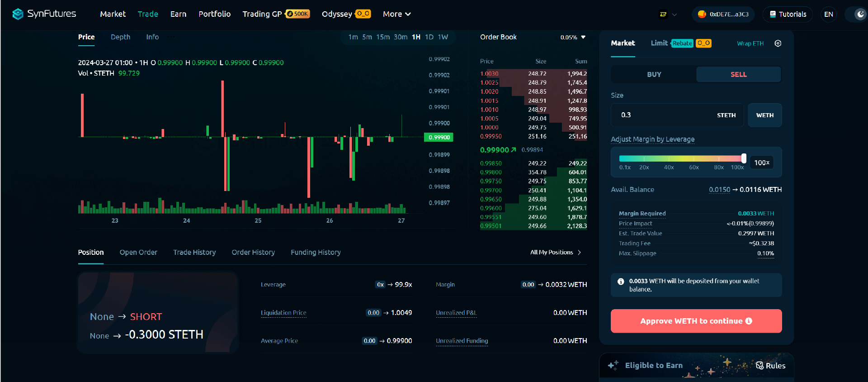Click the Eligible to Earn sparkle icon
This screenshot has height=382, width=868.
pos(613,365)
